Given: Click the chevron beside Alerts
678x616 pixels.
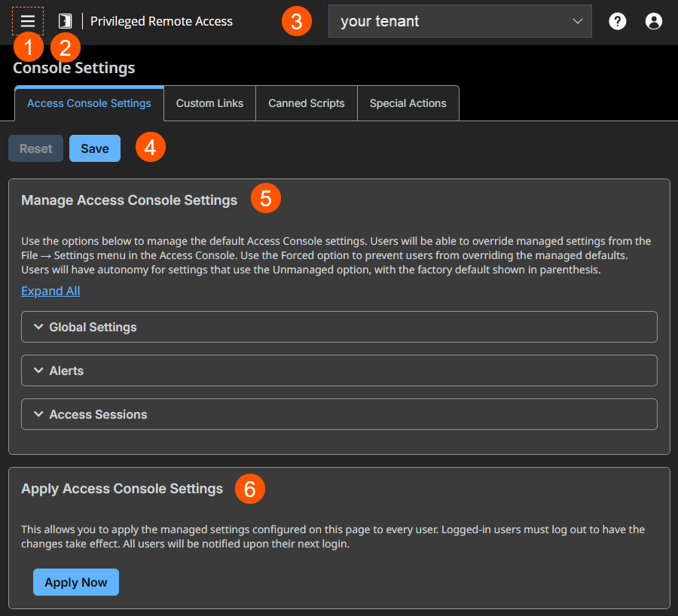Looking at the screenshot, I should (39, 371).
